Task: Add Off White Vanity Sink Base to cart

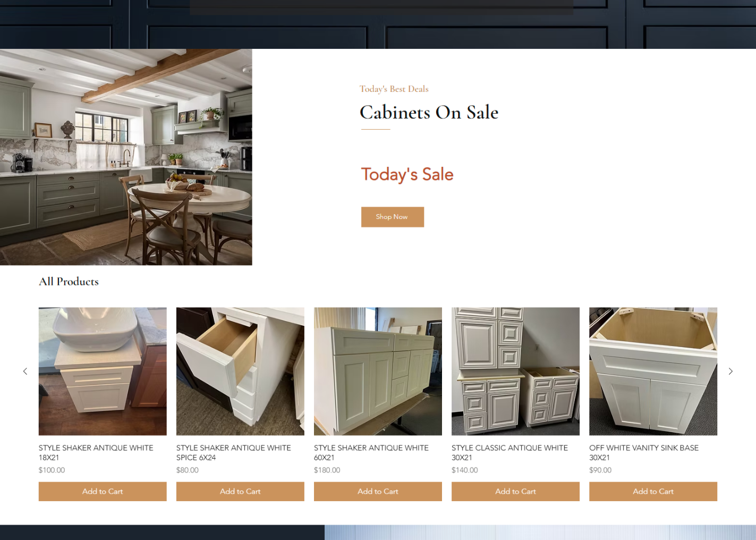Action: 653,492
